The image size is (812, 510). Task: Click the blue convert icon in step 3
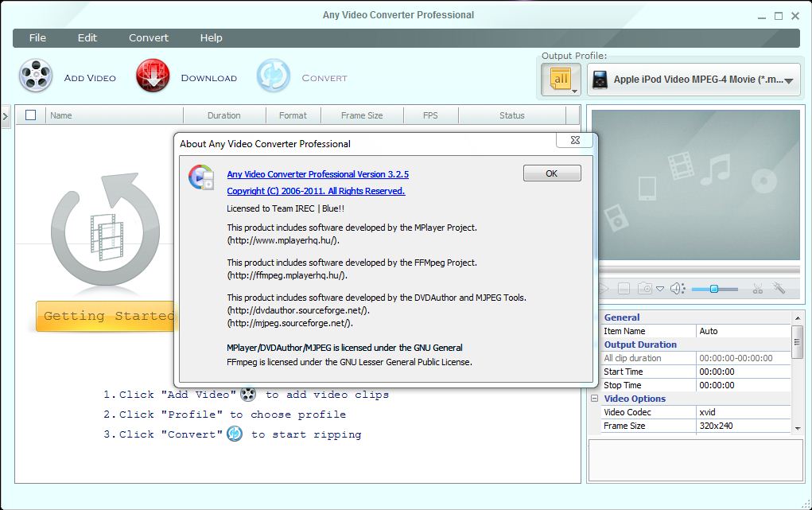(x=235, y=434)
